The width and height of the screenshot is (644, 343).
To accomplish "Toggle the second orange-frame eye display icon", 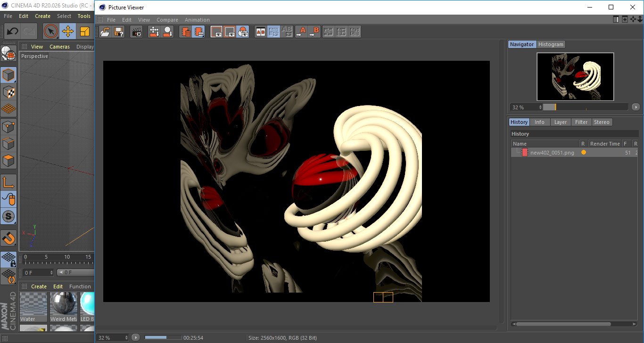I will pyautogui.click(x=230, y=32).
